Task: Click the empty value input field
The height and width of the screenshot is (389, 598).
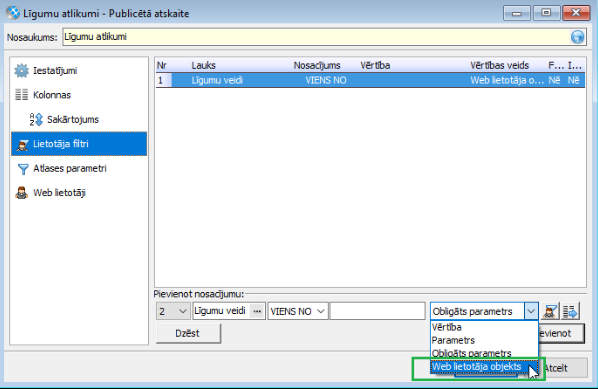Action: pos(378,311)
